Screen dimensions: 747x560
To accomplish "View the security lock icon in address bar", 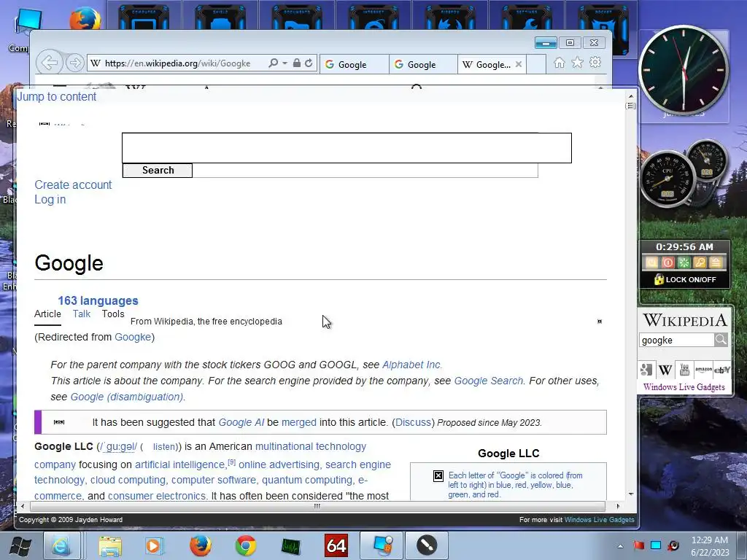I will (x=296, y=63).
